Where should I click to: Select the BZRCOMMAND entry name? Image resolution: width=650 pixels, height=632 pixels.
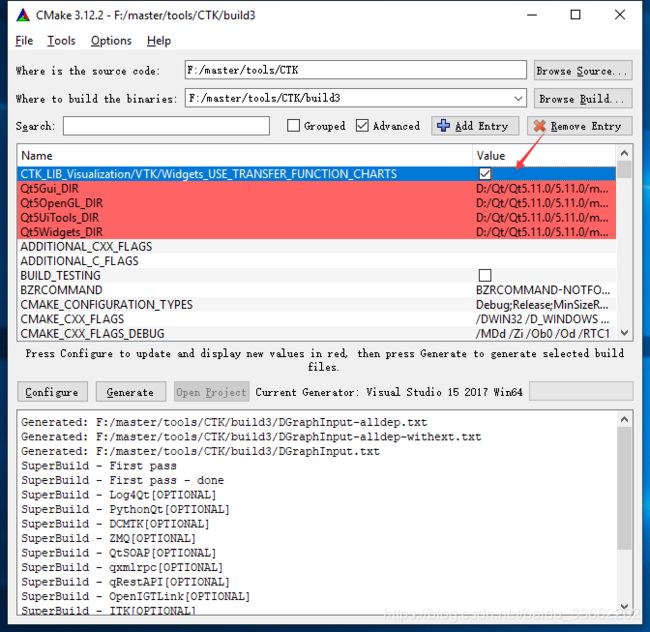click(x=61, y=290)
